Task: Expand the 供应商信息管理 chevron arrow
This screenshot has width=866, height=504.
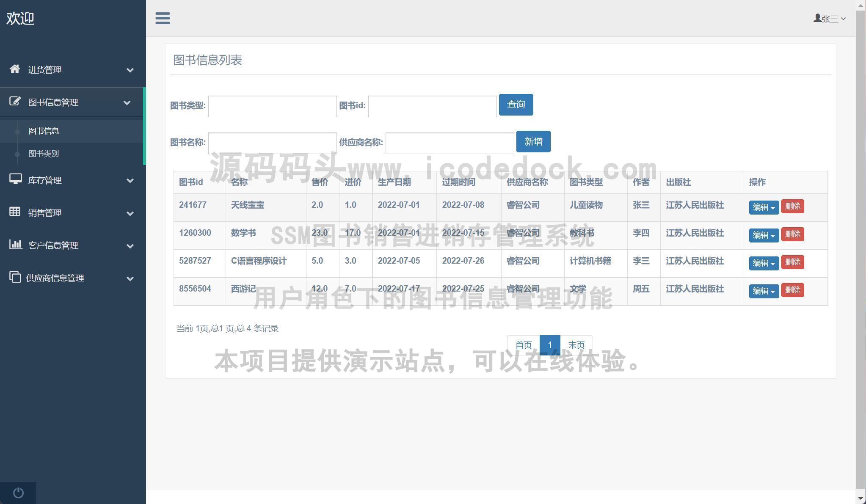Action: pos(130,278)
